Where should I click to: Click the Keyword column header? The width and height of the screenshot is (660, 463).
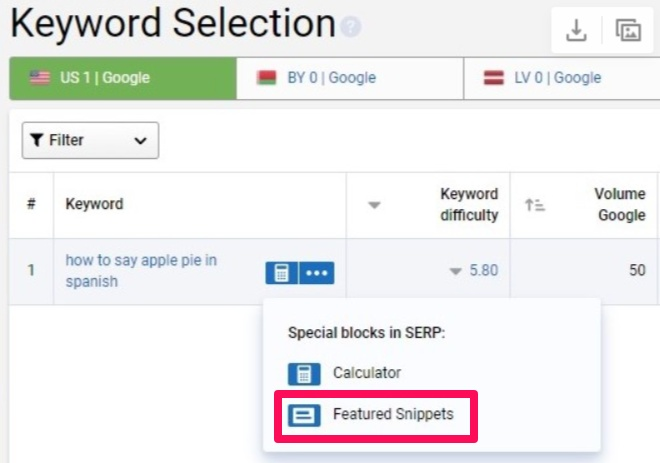point(95,204)
